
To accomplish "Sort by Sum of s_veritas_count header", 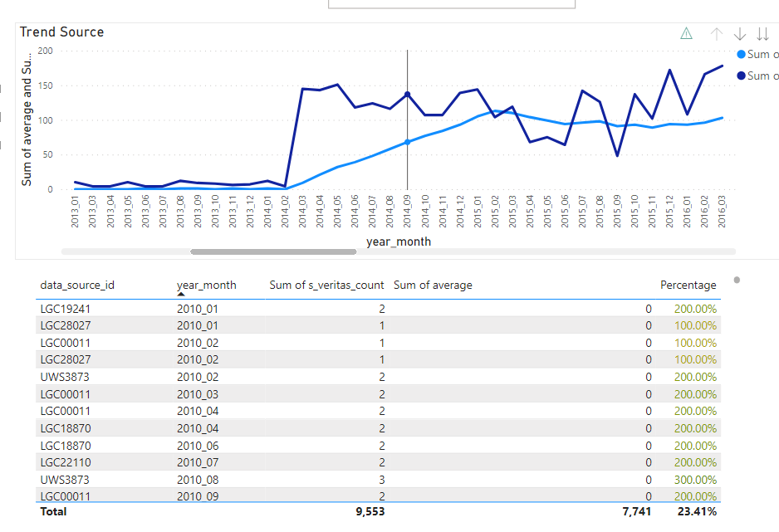I will pyautogui.click(x=327, y=286).
